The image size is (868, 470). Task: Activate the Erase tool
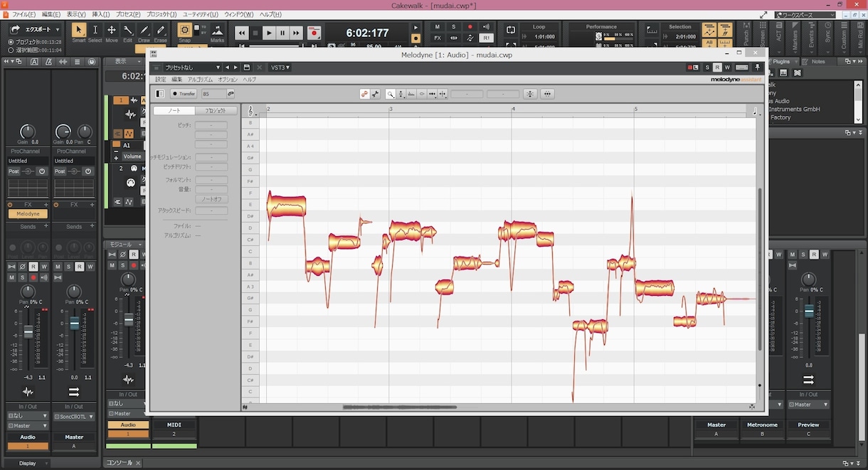[x=161, y=31]
